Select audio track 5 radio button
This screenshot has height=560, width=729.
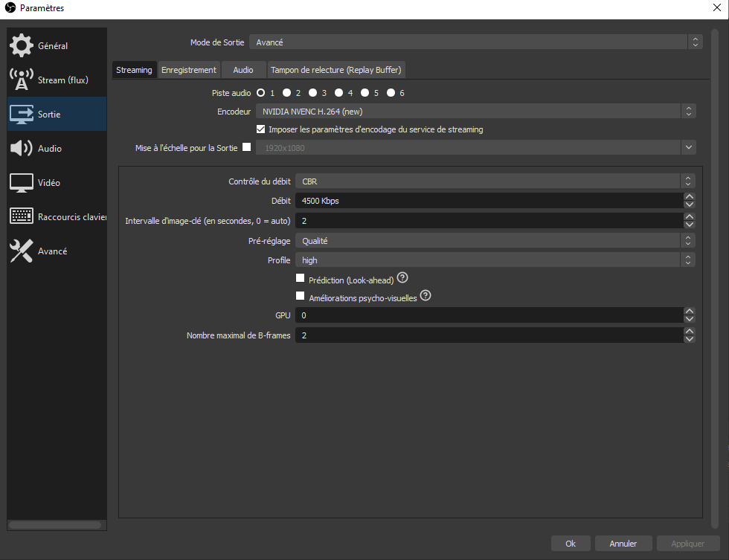(x=365, y=93)
